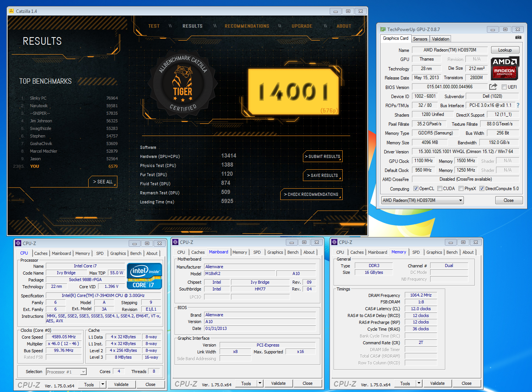This screenshot has height=392, width=532.
Task: Select the Narutoxik benchmark entry
Action: coord(70,106)
